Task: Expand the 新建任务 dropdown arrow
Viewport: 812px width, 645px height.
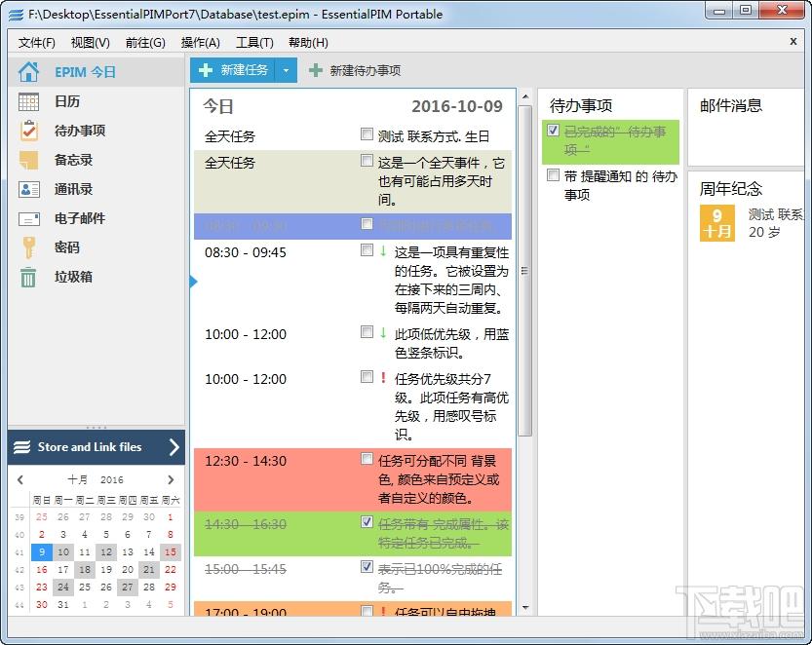Action: [286, 70]
